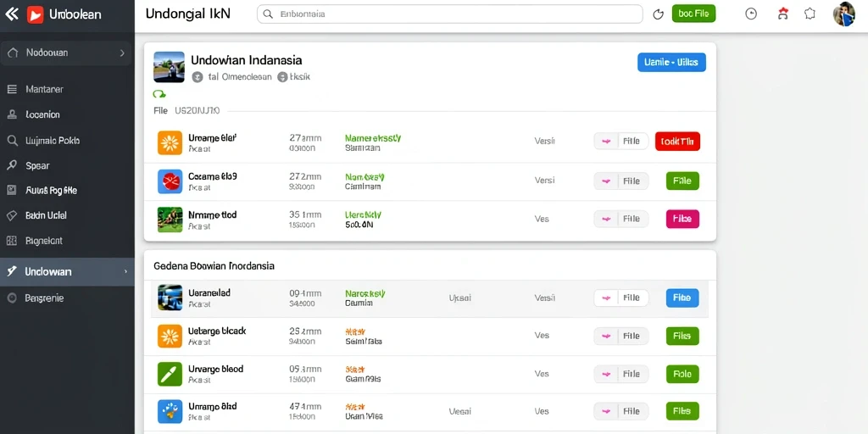Image resolution: width=868 pixels, height=434 pixels.
Task: Open the clock history icon in header
Action: [x=751, y=14]
